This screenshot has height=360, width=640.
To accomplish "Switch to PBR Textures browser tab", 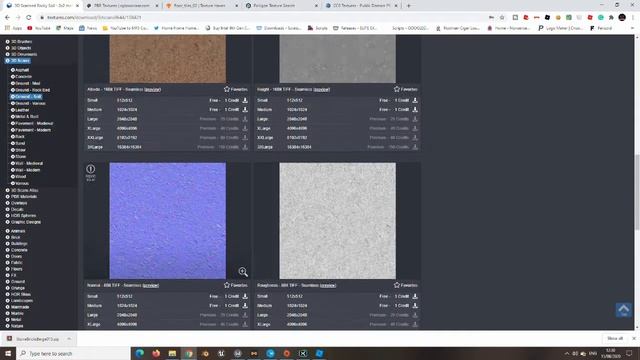I will [122, 6].
